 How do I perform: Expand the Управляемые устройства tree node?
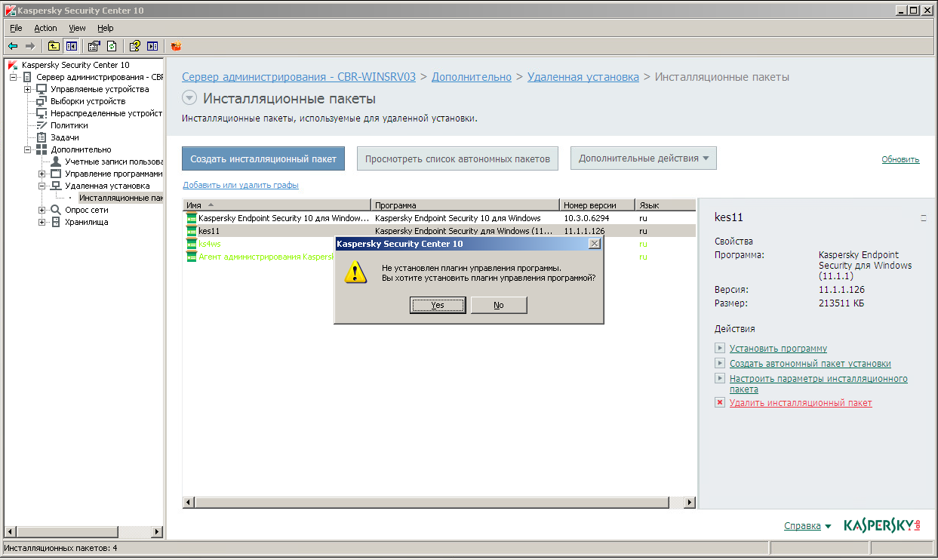click(x=28, y=89)
